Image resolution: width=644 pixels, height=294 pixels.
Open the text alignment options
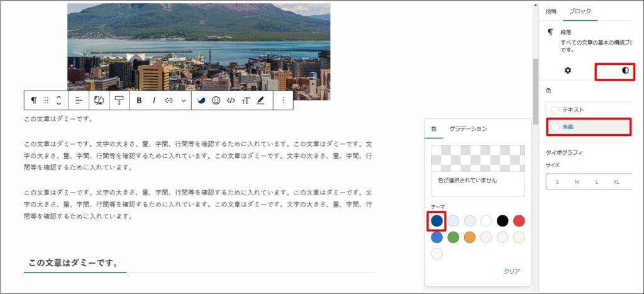[x=79, y=100]
